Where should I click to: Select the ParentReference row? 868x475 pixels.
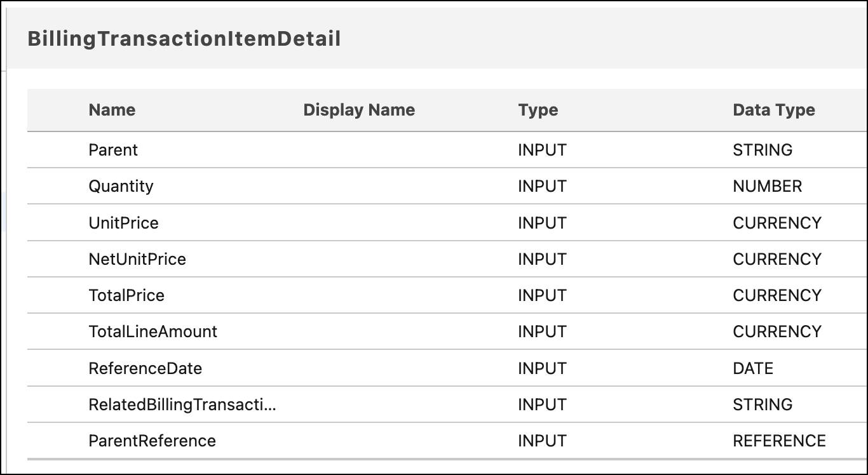coord(152,440)
